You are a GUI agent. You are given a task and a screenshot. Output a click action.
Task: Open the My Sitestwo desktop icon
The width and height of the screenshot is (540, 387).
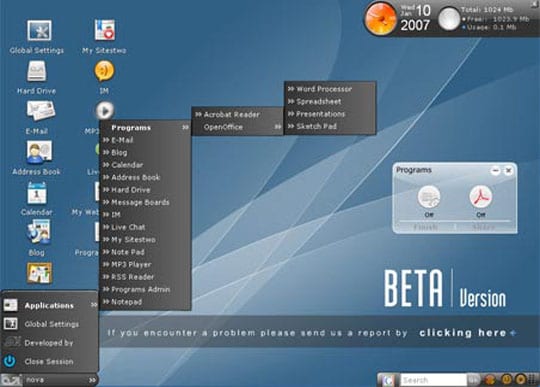click(105, 30)
